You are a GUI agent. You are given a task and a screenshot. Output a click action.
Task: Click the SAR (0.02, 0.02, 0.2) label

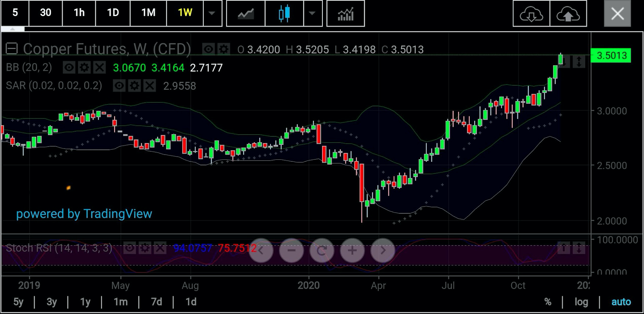coord(54,85)
